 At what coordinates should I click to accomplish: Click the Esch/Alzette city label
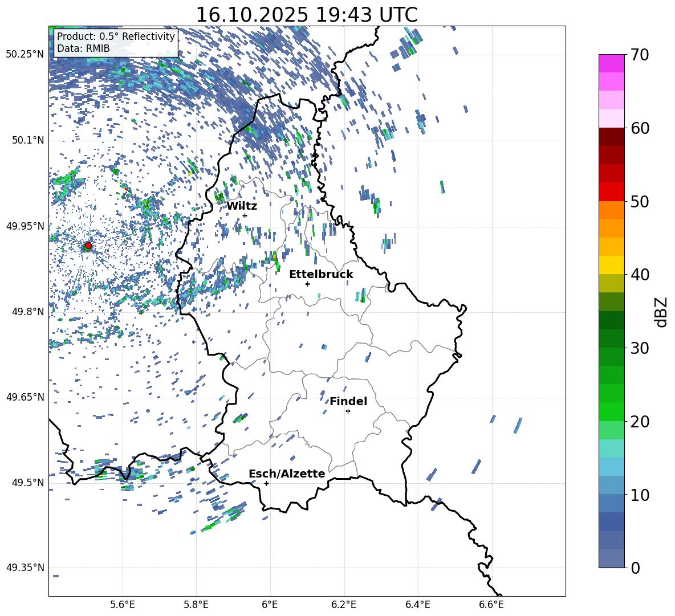(287, 474)
